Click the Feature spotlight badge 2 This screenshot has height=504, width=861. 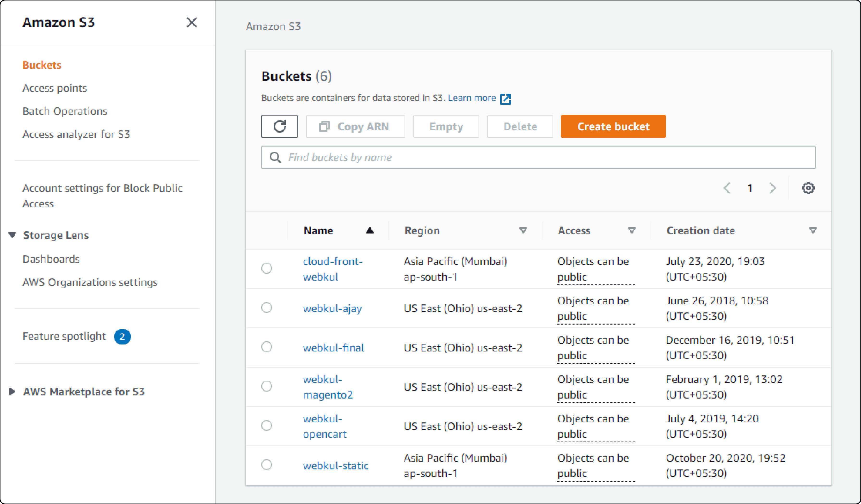[122, 337]
